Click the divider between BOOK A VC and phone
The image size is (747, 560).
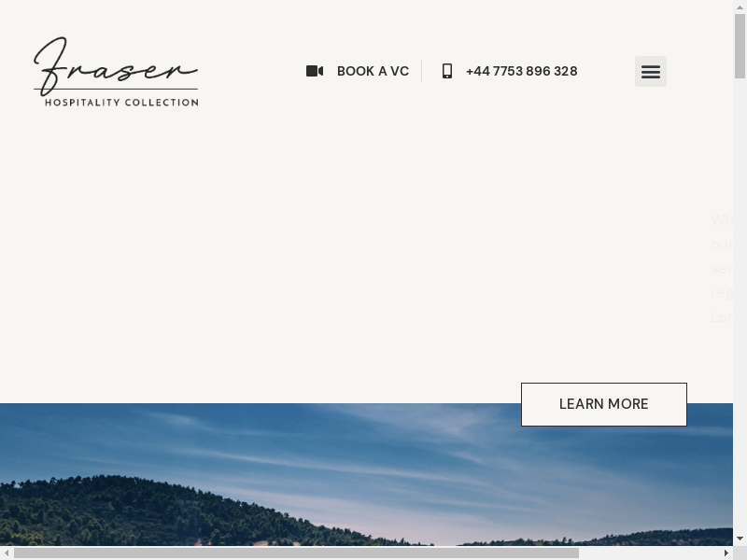pos(422,71)
